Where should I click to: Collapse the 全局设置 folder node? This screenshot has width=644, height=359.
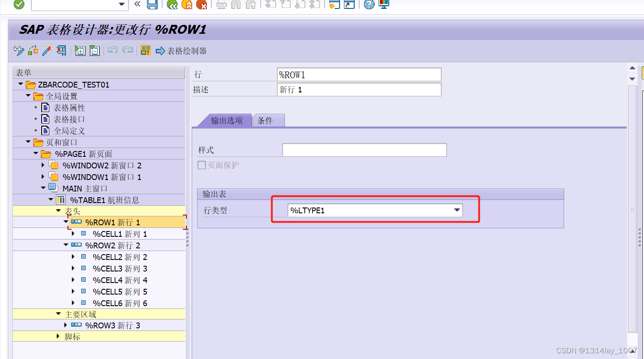pos(28,96)
